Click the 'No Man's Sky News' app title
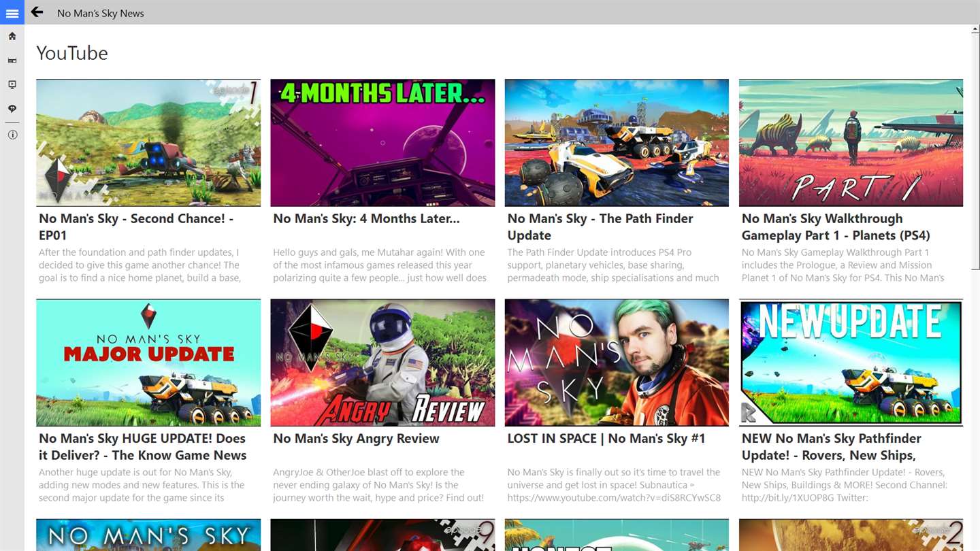 click(x=101, y=13)
